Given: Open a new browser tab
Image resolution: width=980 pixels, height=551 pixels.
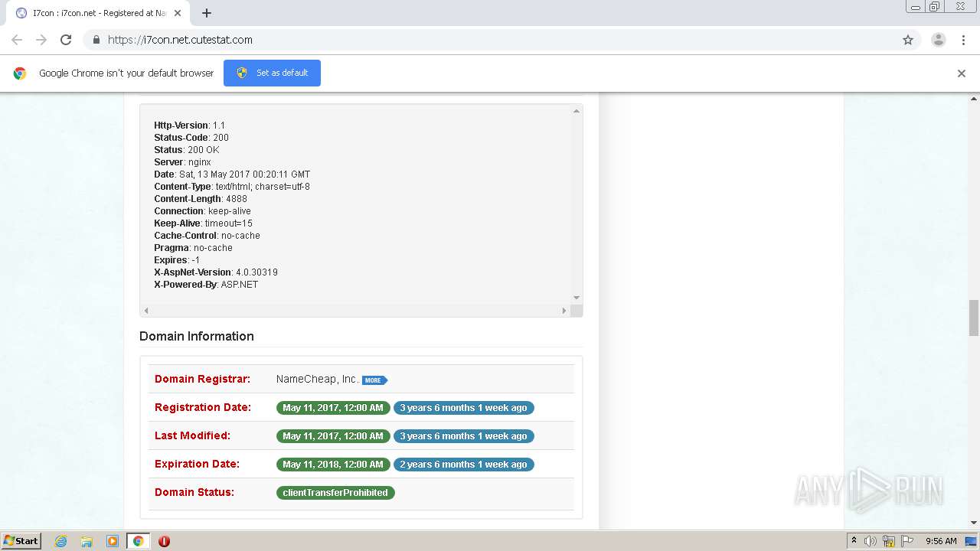Looking at the screenshot, I should coord(207,13).
